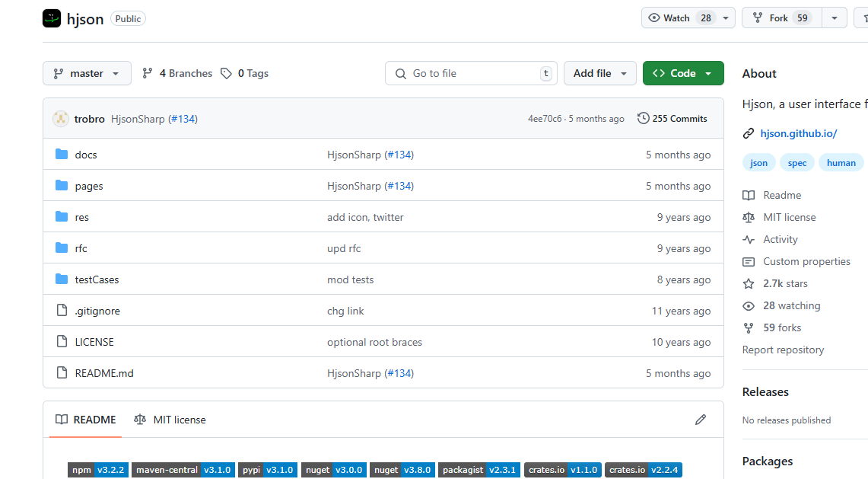Open the pages folder
The image size is (868, 479).
tap(89, 186)
